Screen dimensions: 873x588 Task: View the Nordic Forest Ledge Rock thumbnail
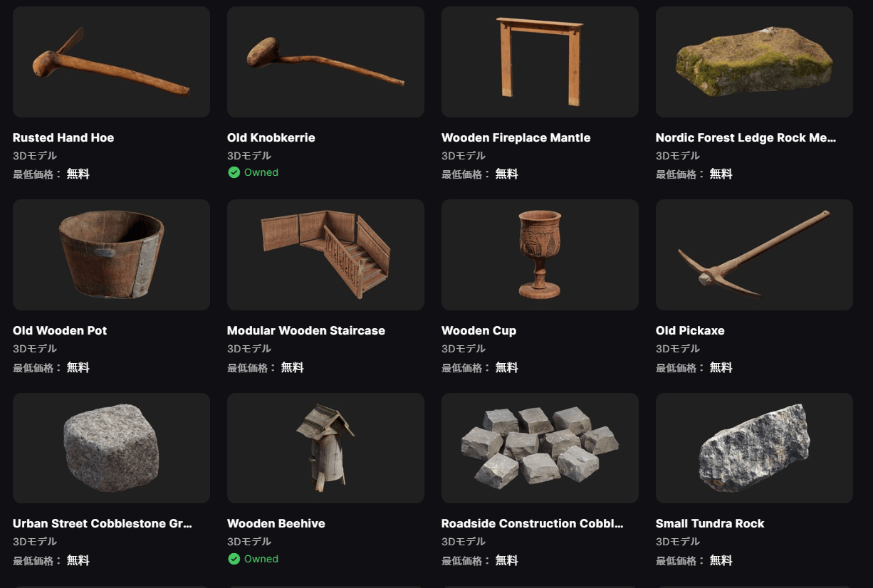754,62
